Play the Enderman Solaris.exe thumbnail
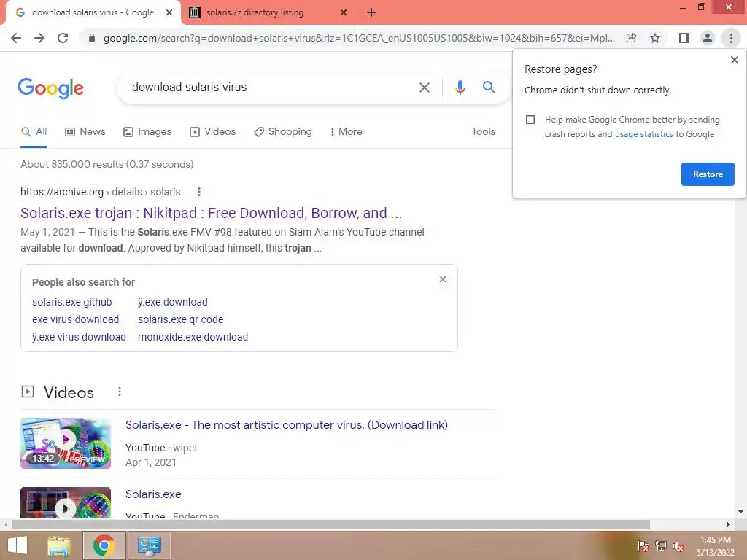This screenshot has width=747, height=560. click(66, 503)
